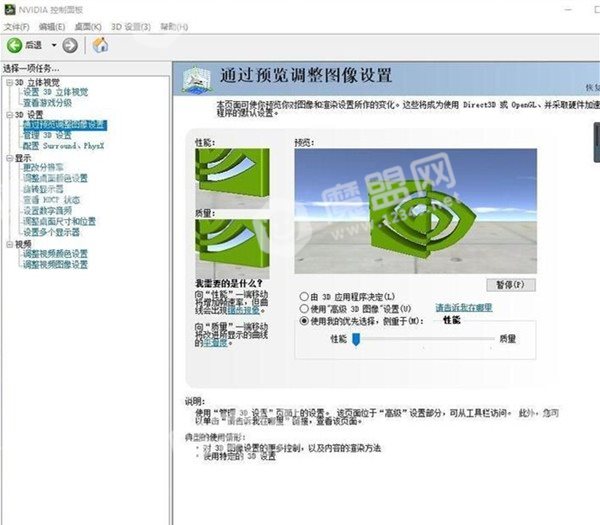Image resolution: width=600 pixels, height=525 pixels.
Task: Click the rotating 3D logo preview
Action: pyautogui.click(x=416, y=211)
